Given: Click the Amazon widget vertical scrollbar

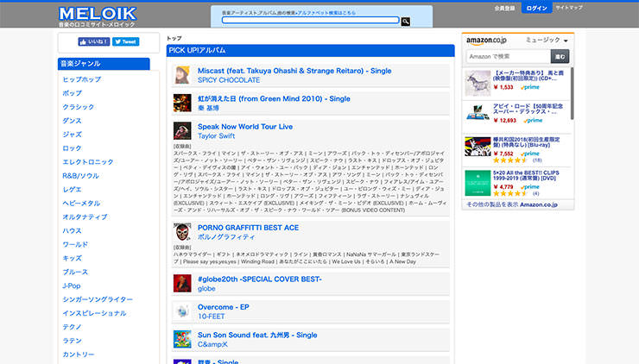Looking at the screenshot, I should (572, 94).
